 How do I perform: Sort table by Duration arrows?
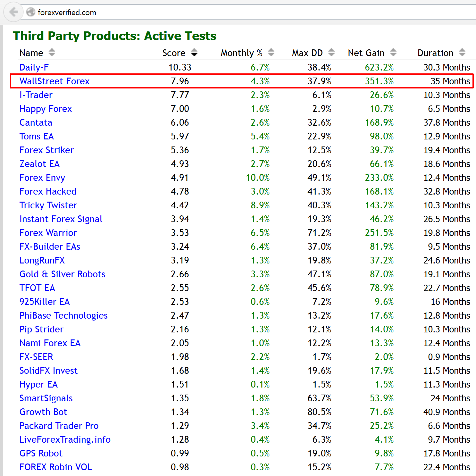(462, 53)
